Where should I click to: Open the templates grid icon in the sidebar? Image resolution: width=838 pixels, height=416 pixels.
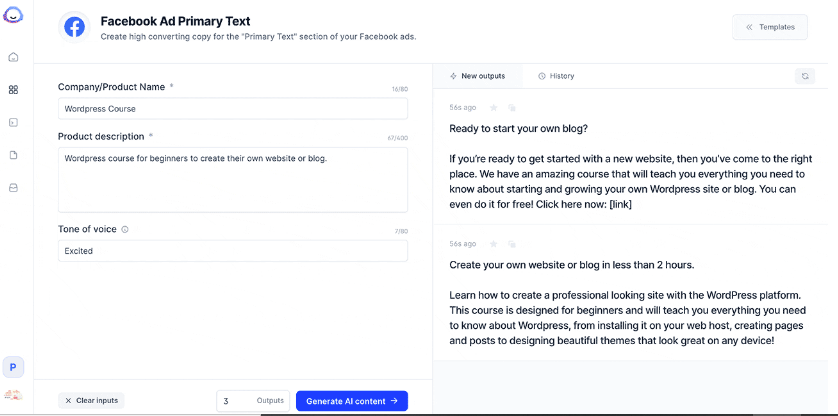pos(13,90)
